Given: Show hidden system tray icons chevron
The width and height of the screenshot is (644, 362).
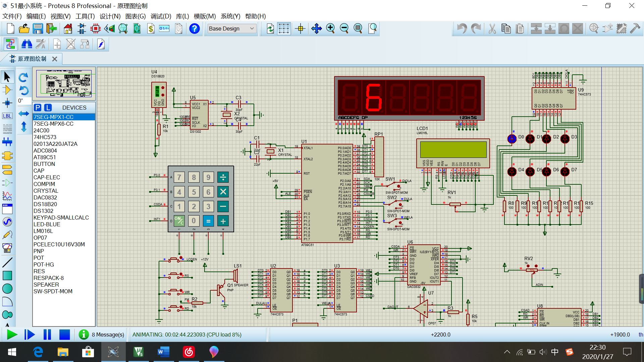Looking at the screenshot, I should click(x=507, y=352).
